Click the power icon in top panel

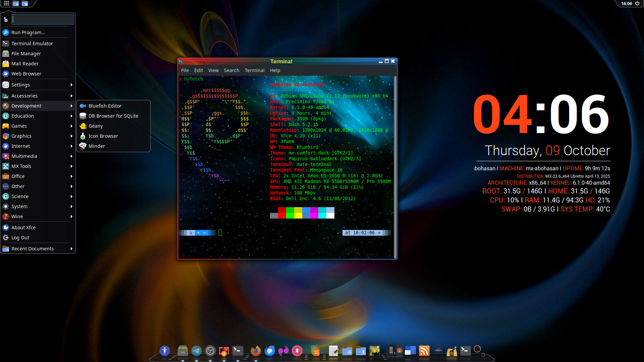pos(637,3)
